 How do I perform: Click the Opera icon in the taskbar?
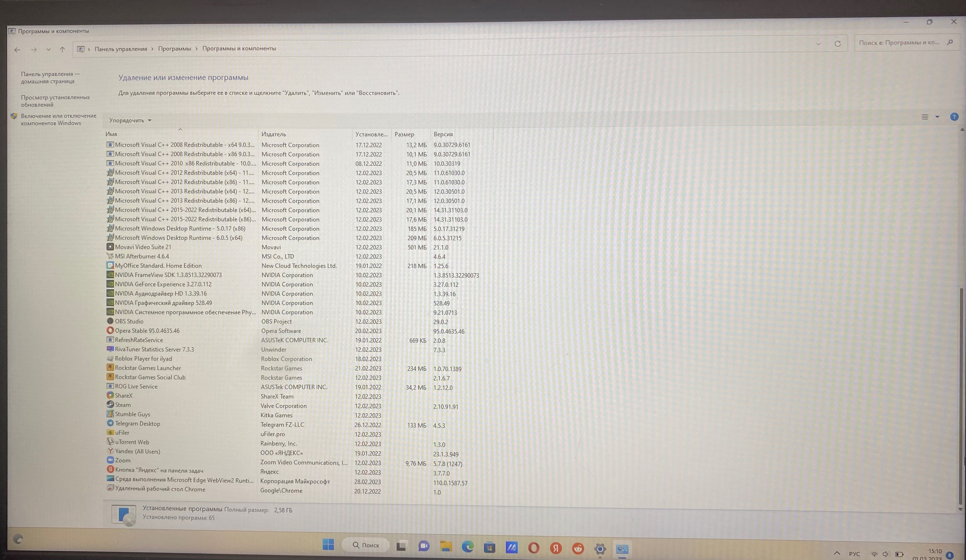pyautogui.click(x=534, y=548)
